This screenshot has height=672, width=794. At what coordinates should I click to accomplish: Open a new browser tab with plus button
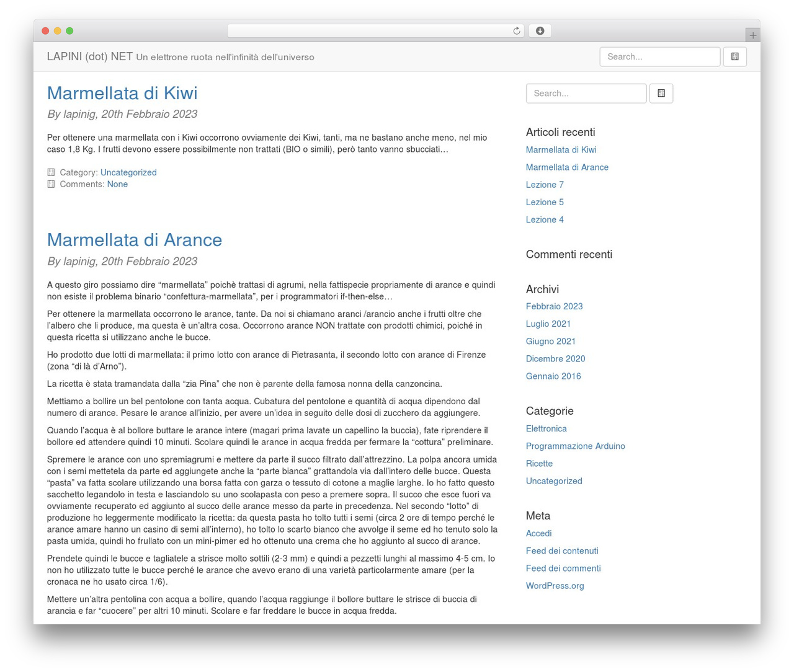click(753, 35)
